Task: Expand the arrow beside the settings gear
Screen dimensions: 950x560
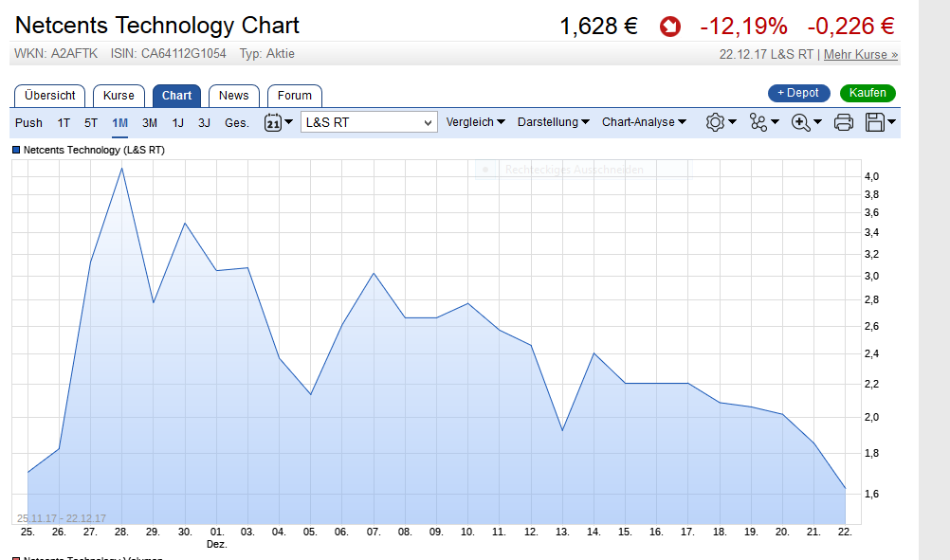Action: point(733,122)
